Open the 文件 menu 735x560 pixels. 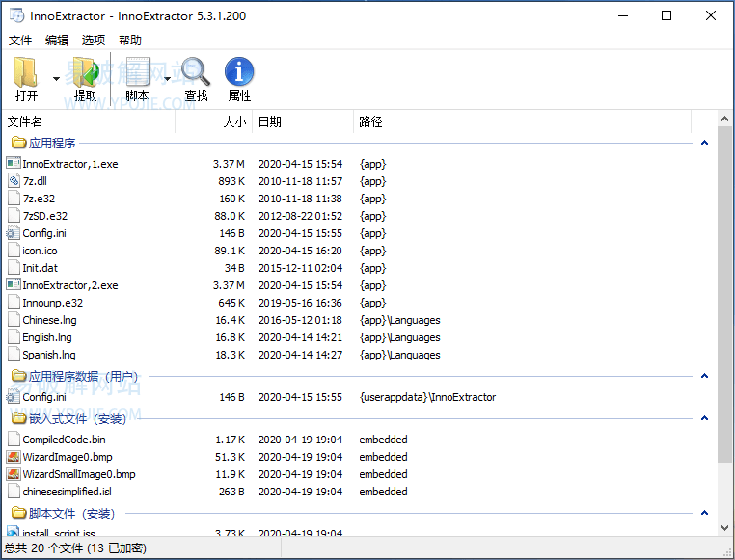click(20, 40)
